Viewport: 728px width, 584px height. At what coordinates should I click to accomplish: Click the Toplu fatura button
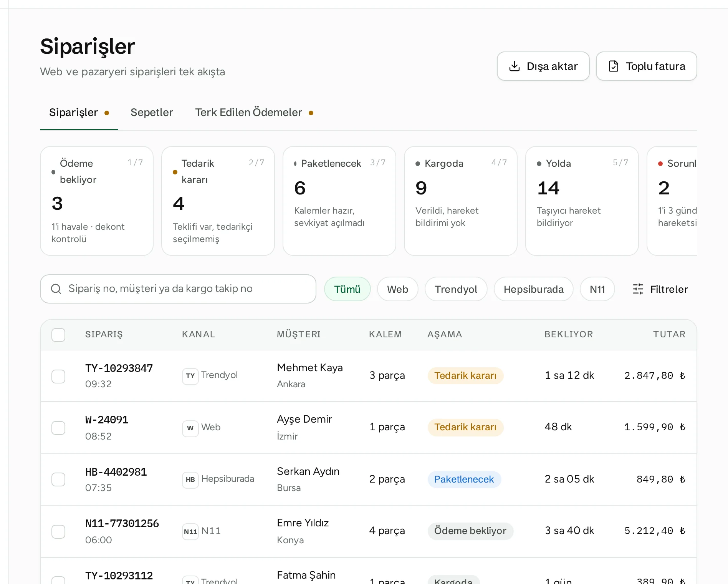pyautogui.click(x=646, y=66)
